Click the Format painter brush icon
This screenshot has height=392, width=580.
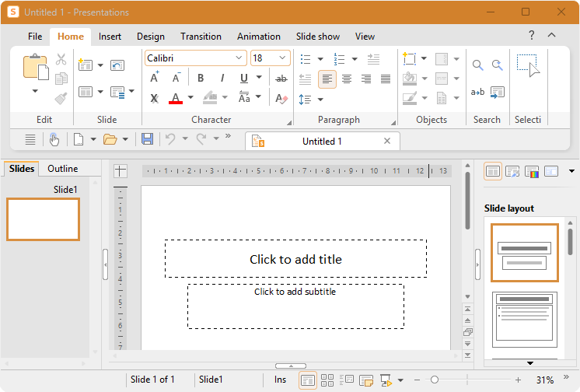click(61, 98)
